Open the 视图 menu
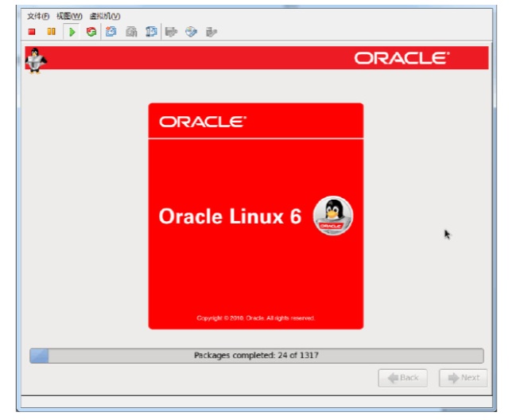 (x=69, y=16)
